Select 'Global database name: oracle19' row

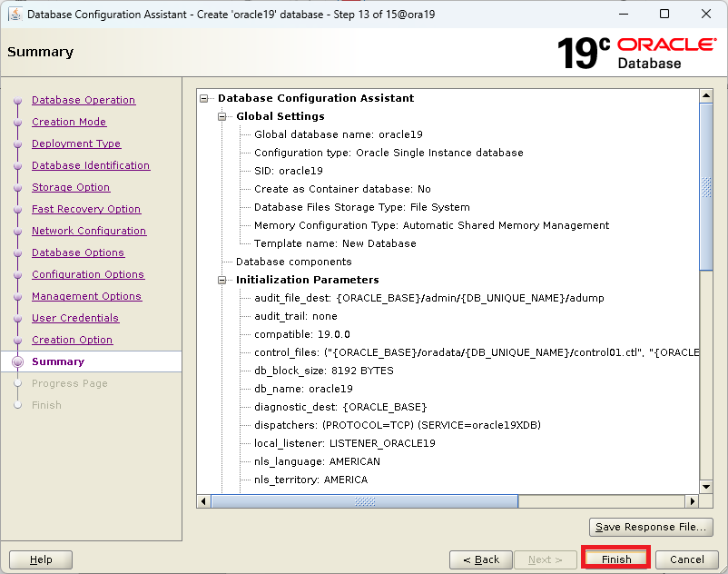click(x=338, y=134)
